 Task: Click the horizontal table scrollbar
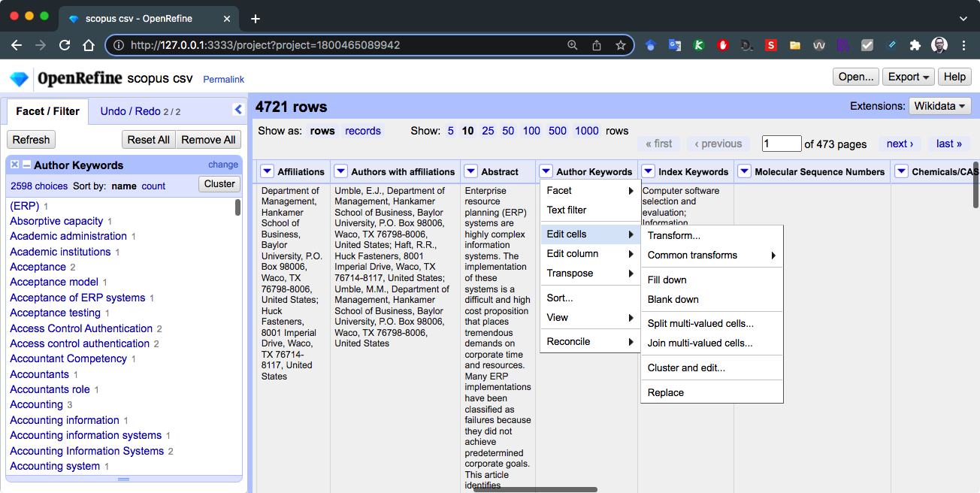click(x=536, y=489)
